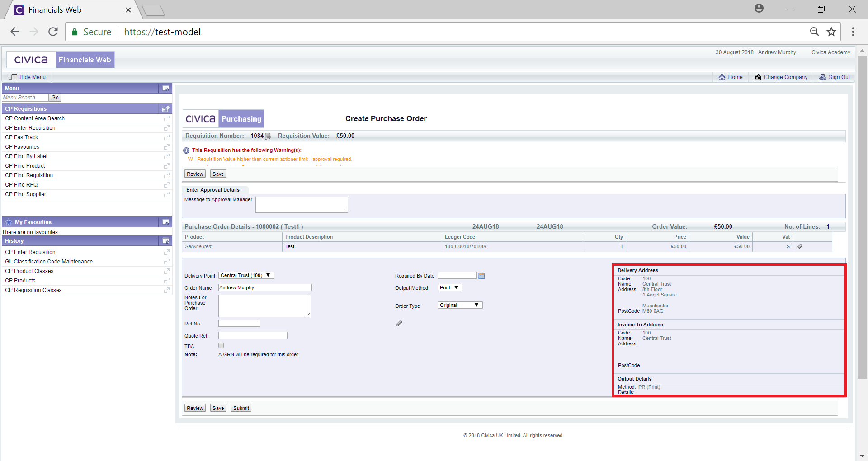Open CP Enter Requisition under CP Requisitions
Image resolution: width=868 pixels, height=461 pixels.
pos(30,128)
